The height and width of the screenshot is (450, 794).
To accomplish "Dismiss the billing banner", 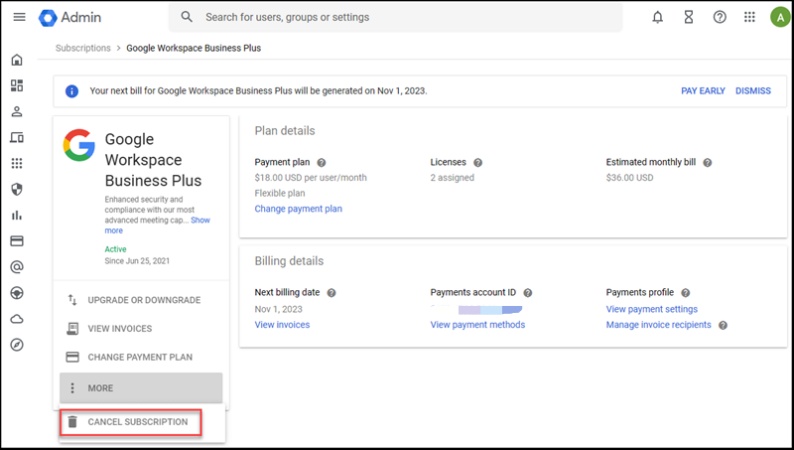I will click(x=753, y=91).
